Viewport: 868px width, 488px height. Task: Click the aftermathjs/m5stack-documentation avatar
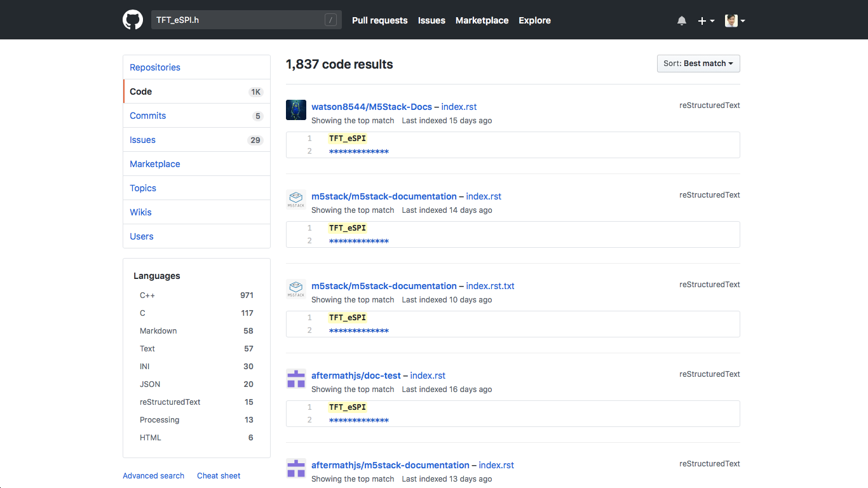[296, 468]
